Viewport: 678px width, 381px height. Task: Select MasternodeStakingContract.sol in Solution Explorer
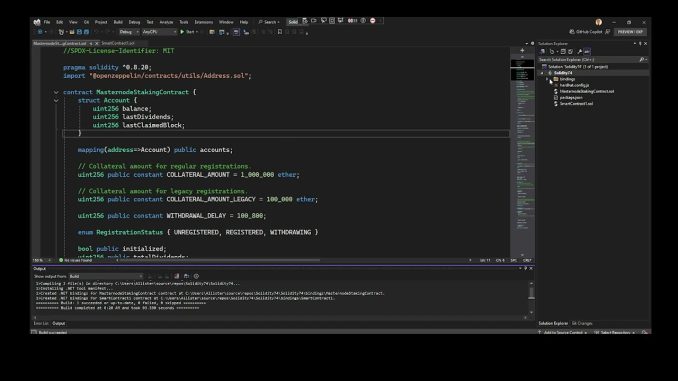click(586, 91)
